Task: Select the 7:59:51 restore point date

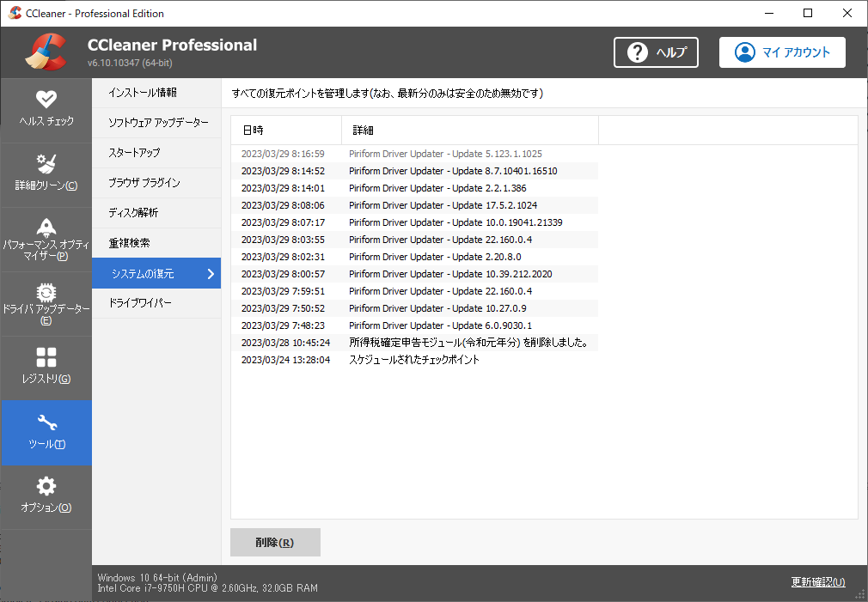Action: pyautogui.click(x=283, y=291)
